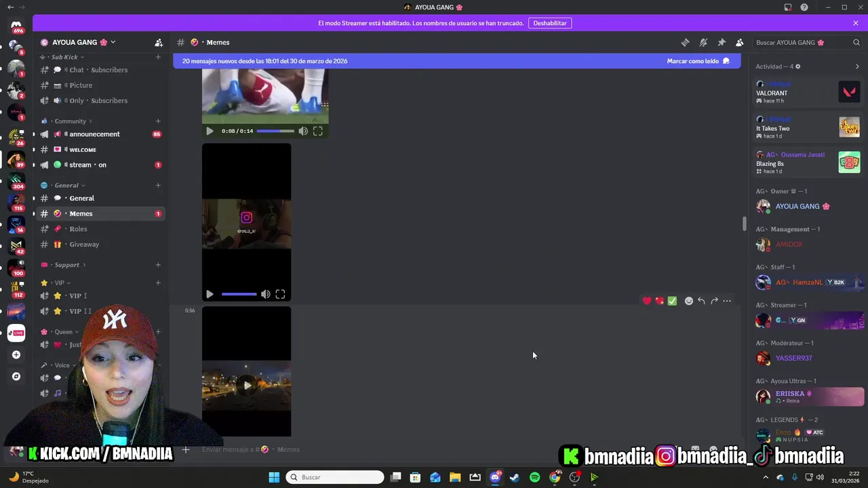This screenshot has width=868, height=488.
Task: Click Deshabilitar in streamer mode banner
Action: 550,23
